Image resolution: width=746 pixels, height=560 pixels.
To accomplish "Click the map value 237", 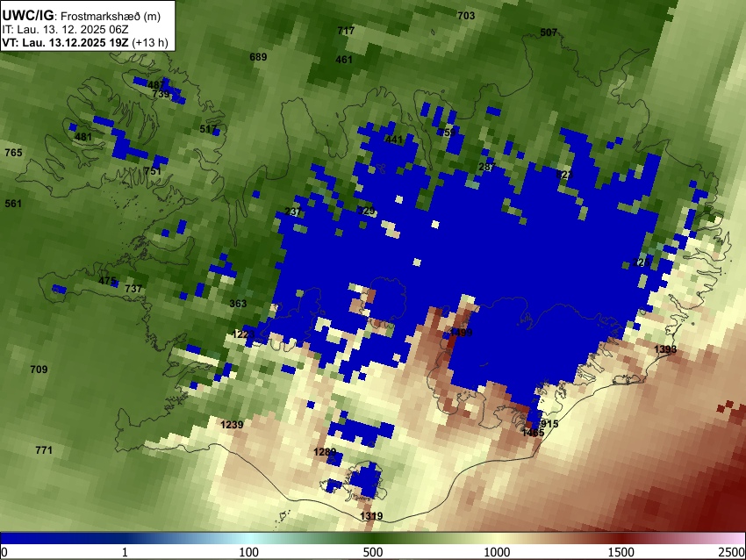I will click(x=293, y=212).
